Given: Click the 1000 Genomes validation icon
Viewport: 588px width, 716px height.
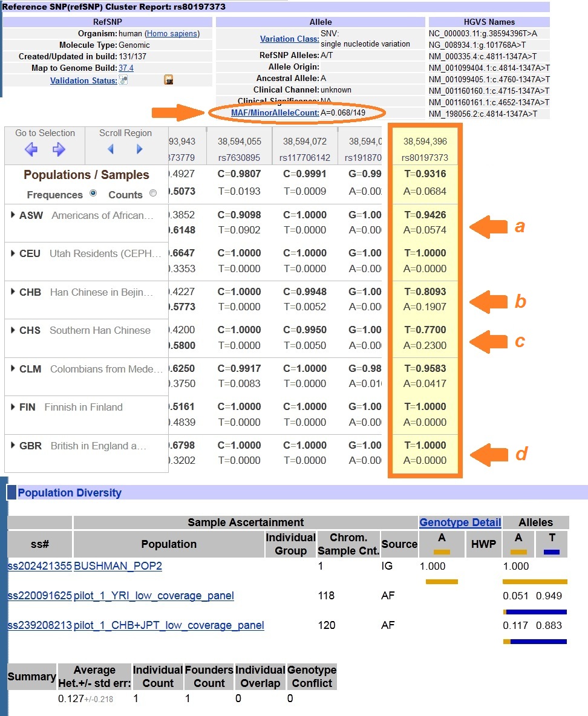Looking at the screenshot, I should click(168, 80).
